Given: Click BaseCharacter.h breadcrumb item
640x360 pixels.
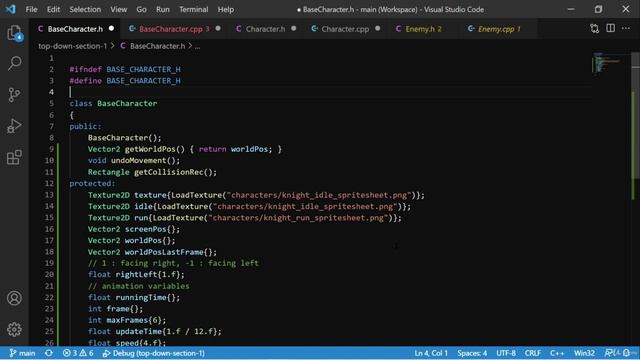Looking at the screenshot, I should point(157,46).
